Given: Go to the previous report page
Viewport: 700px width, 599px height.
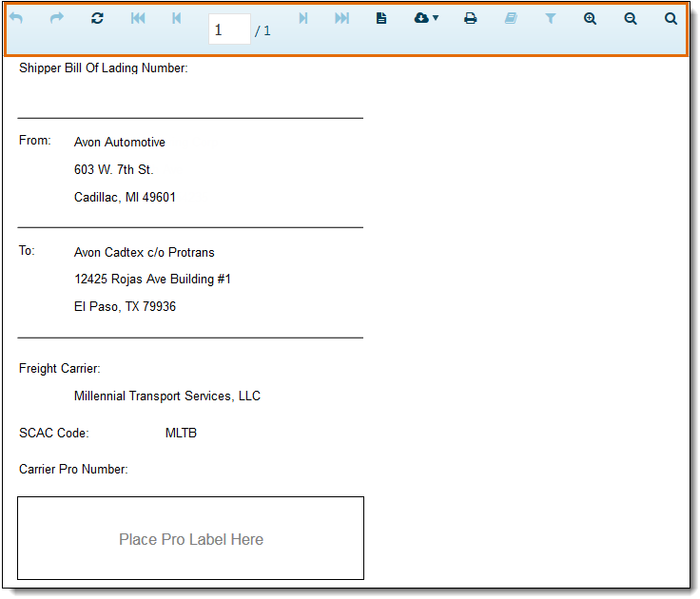Looking at the screenshot, I should (176, 18).
